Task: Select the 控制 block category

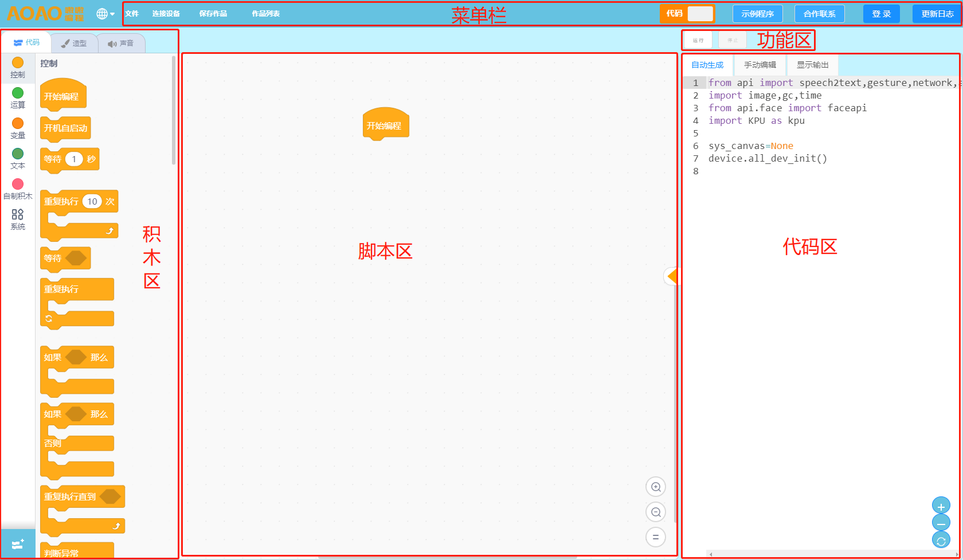Action: click(x=18, y=68)
